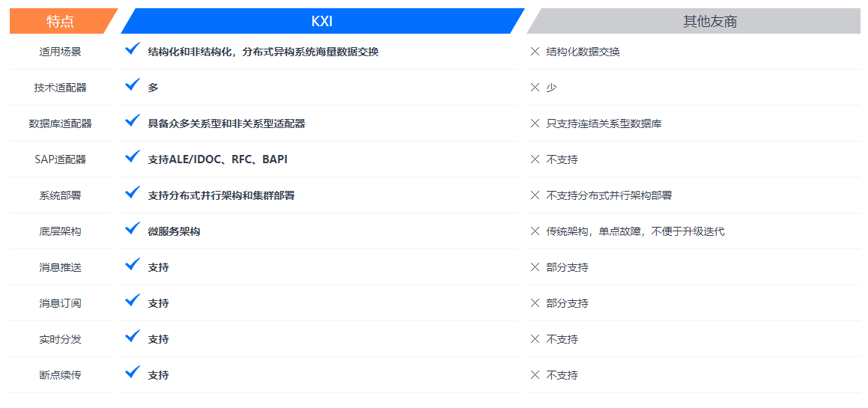Click 不支持 in the 实时分发 row
This screenshot has width=868, height=408.
(x=562, y=339)
